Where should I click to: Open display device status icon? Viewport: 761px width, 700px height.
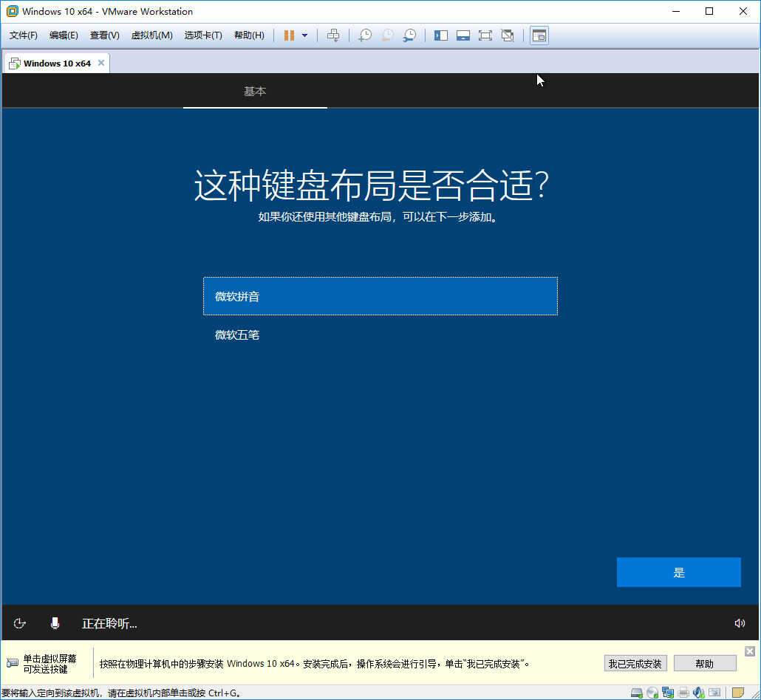click(x=714, y=693)
